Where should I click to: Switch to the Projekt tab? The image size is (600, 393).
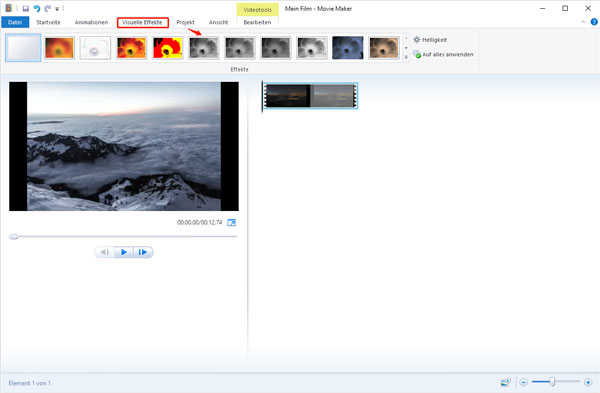185,22
